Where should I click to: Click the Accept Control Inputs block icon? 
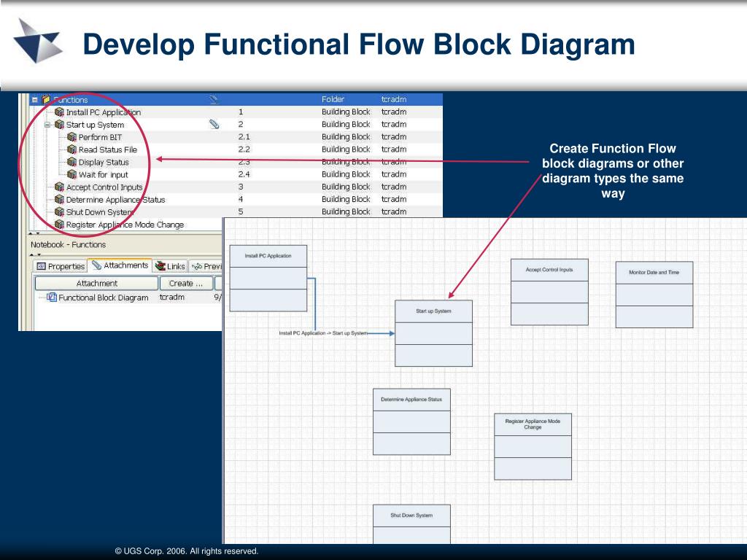pyautogui.click(x=59, y=187)
